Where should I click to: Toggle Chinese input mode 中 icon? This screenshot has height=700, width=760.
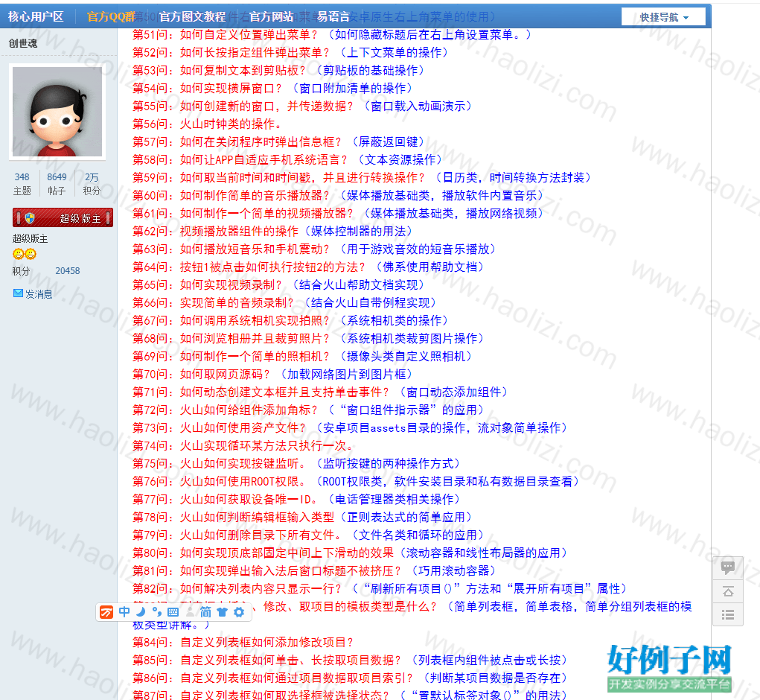point(124,612)
